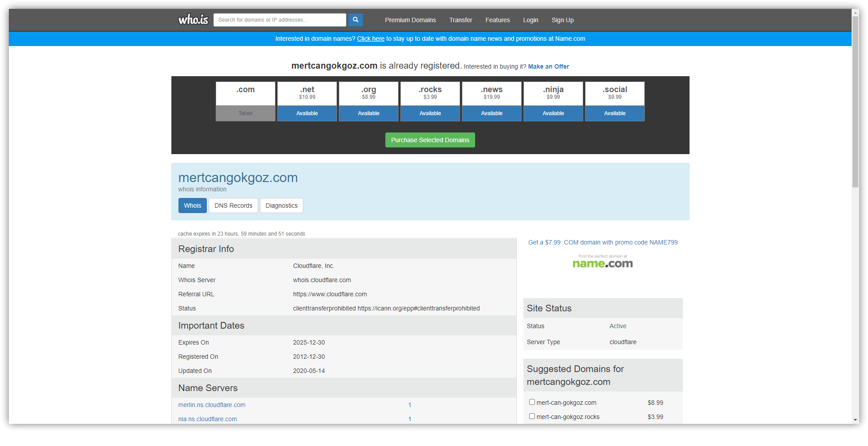
Task: Click the mertcangokgoz.com heading text
Action: click(238, 178)
